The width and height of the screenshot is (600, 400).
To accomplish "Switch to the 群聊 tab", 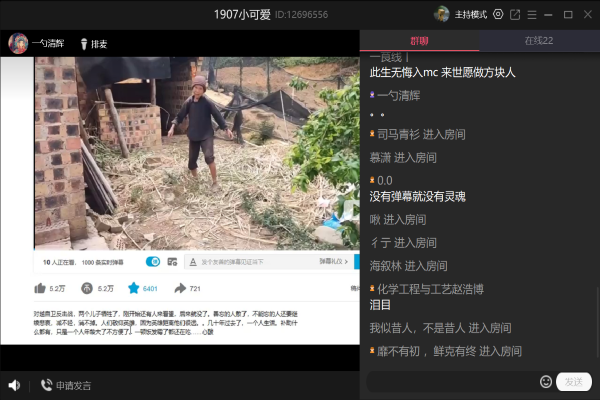I will click(x=419, y=41).
